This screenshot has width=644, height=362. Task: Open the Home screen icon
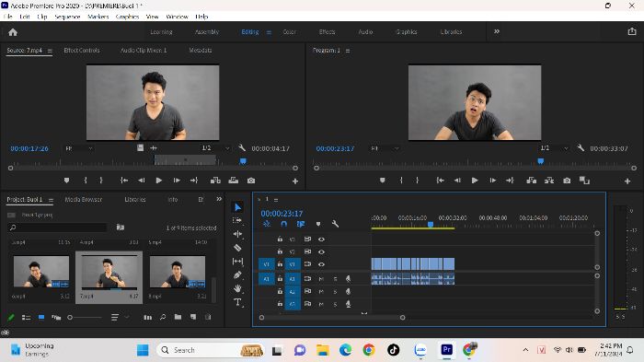click(x=13, y=32)
